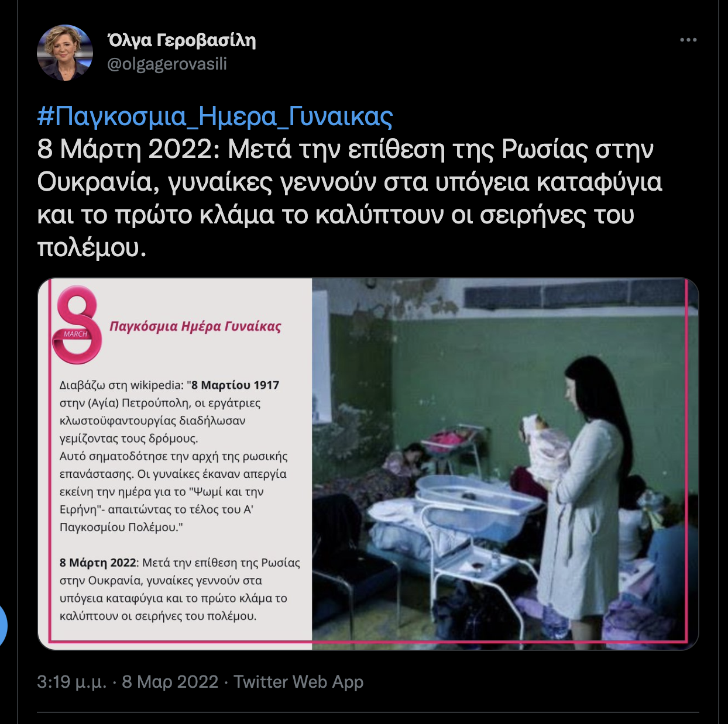Click the 8 Μαρ 2022 date link
This screenshot has width=728, height=724.
point(170,682)
